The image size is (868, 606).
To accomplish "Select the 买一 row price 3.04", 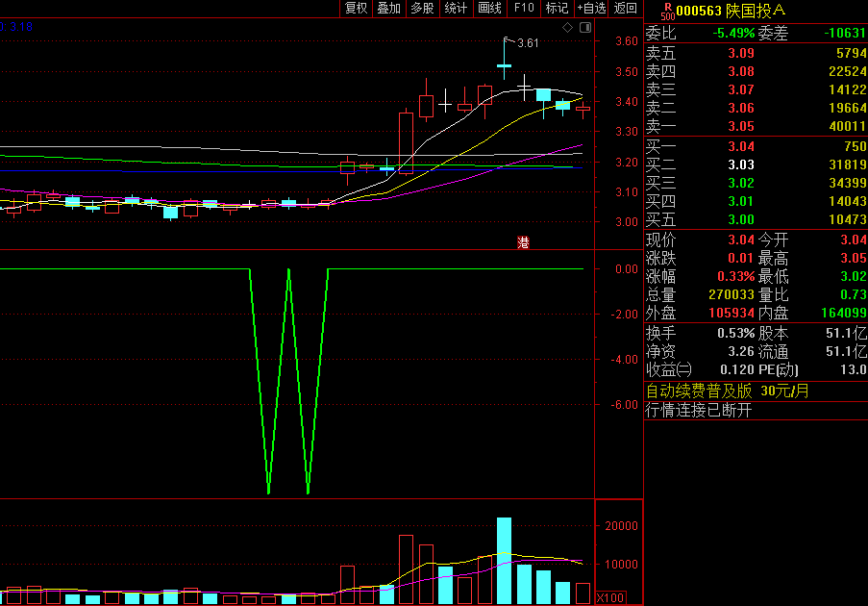I will tap(741, 146).
